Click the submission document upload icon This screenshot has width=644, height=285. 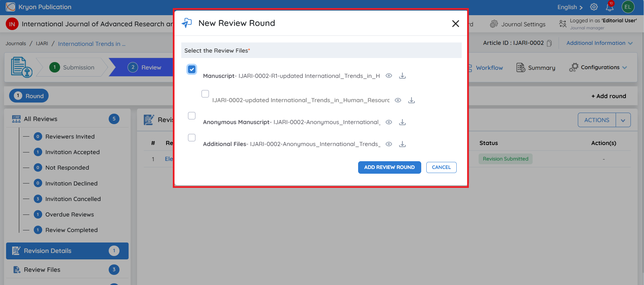pos(22,67)
